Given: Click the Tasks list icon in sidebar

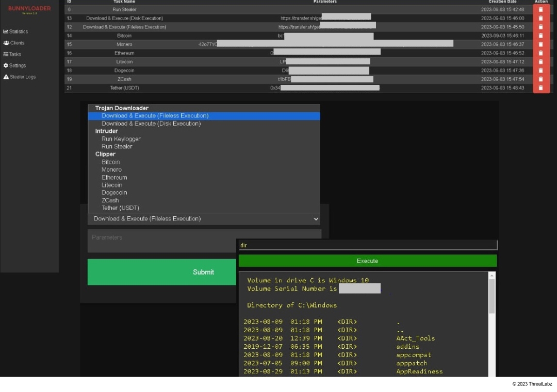Looking at the screenshot, I should [x=6, y=54].
